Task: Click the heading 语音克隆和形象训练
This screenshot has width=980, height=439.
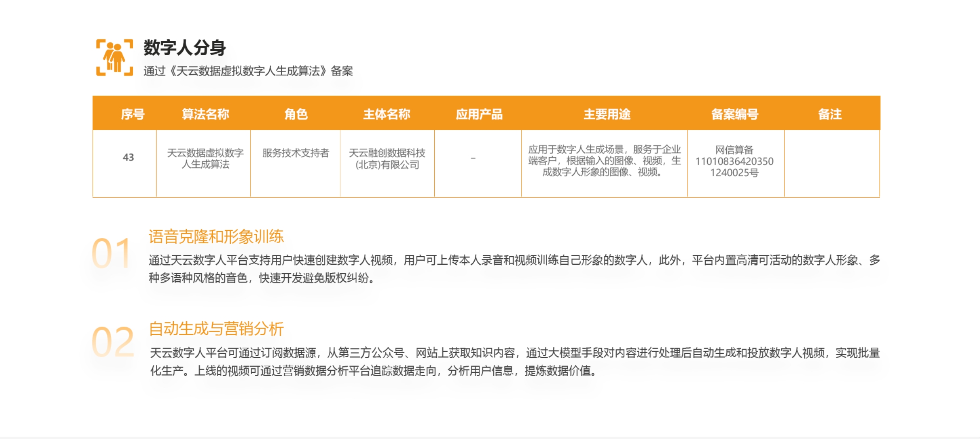Action: [x=216, y=236]
